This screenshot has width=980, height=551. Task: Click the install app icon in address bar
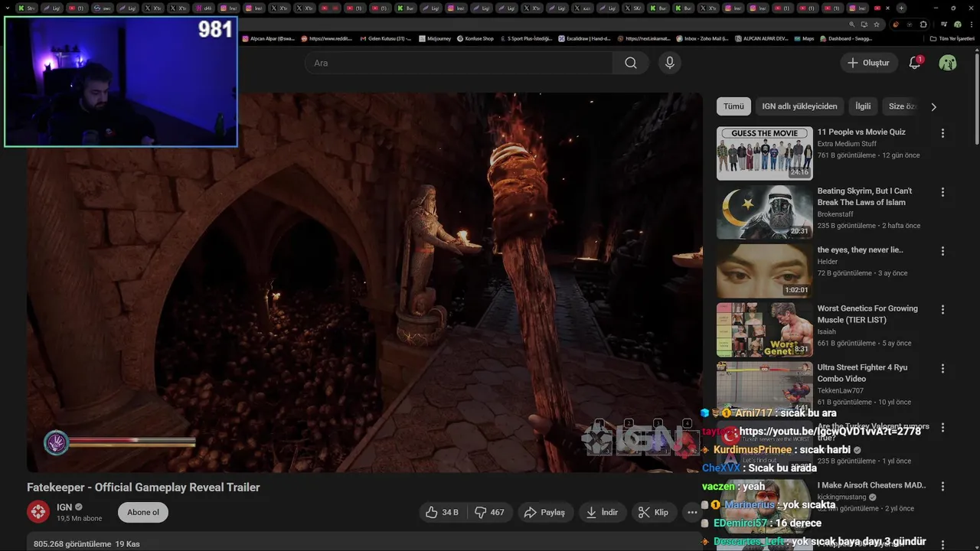click(864, 24)
